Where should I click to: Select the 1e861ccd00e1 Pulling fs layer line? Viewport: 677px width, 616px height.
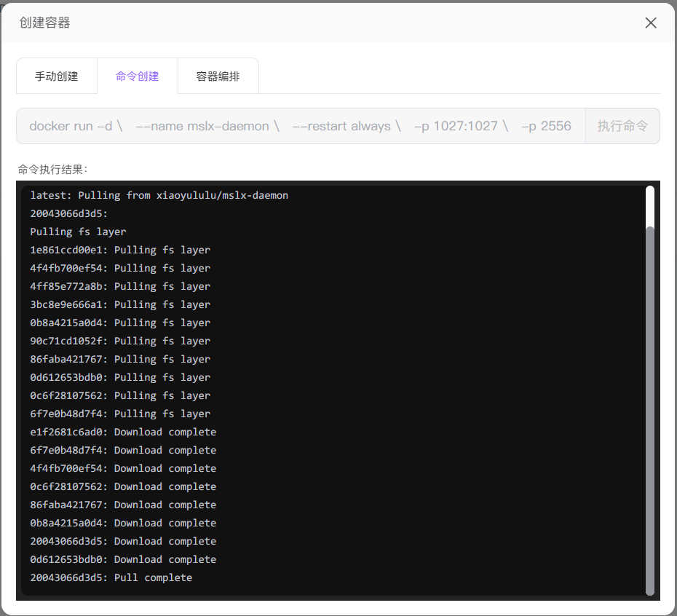[x=120, y=250]
